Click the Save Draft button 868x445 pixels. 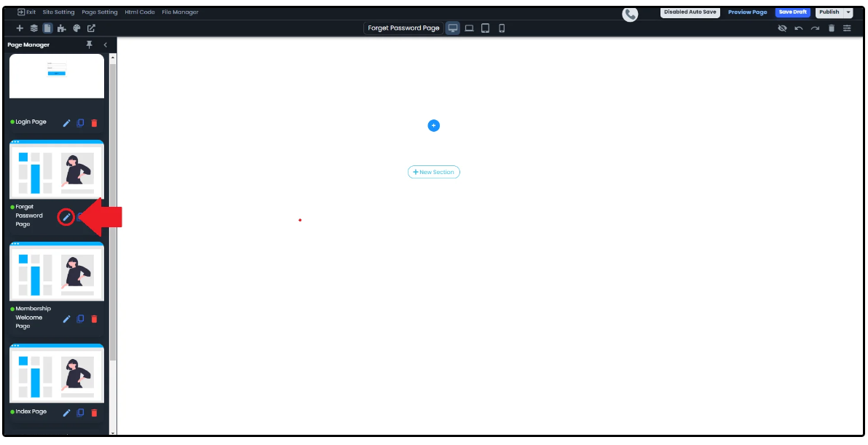(792, 12)
